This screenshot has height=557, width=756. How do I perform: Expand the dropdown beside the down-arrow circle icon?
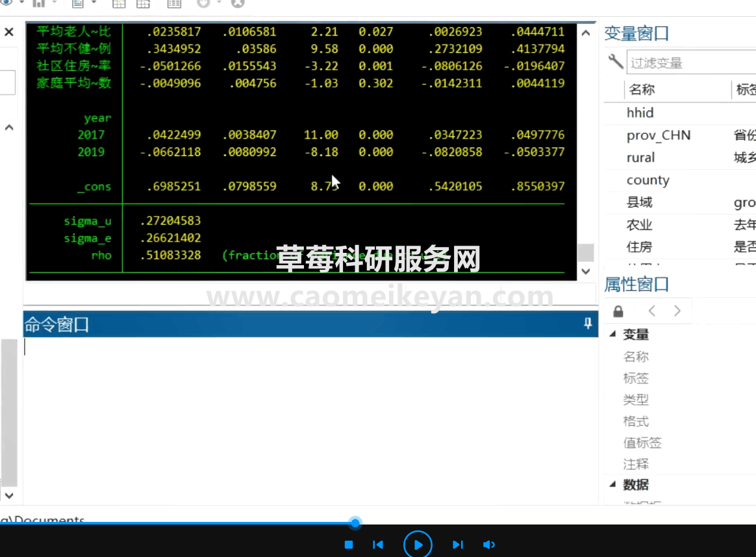pos(219,3)
